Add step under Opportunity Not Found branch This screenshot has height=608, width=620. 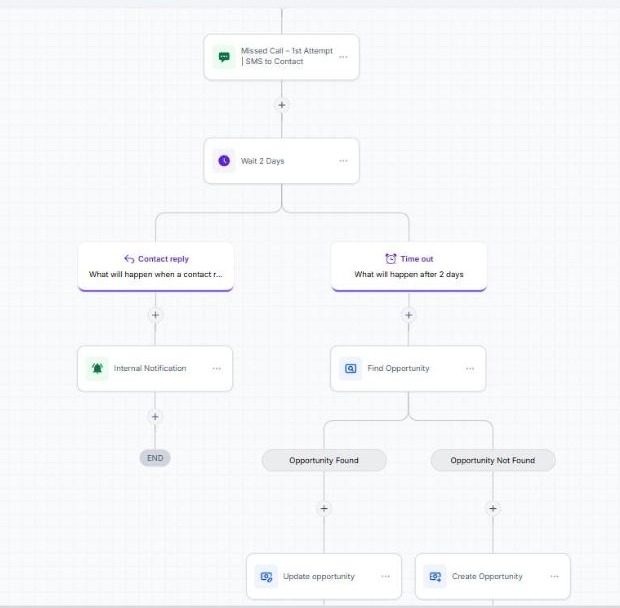tap(493, 508)
